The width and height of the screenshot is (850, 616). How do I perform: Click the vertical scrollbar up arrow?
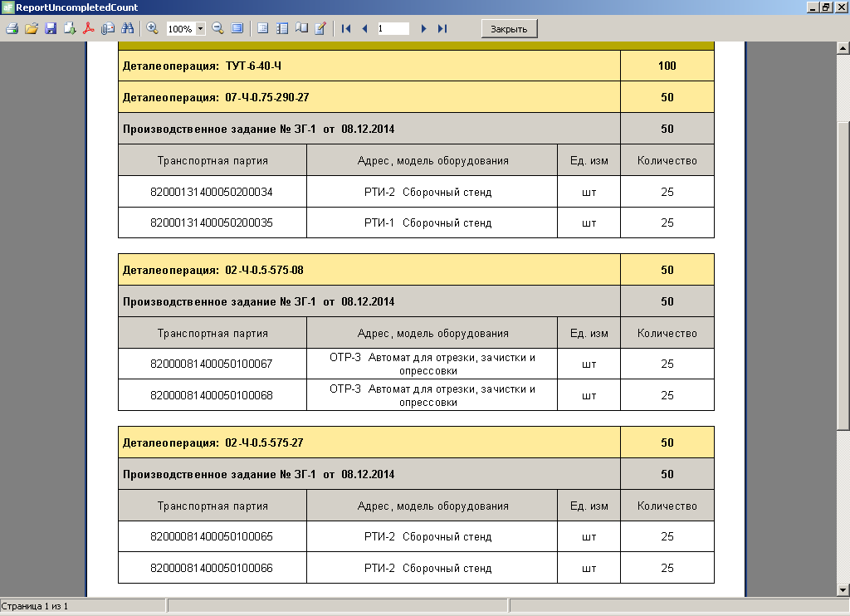click(843, 49)
